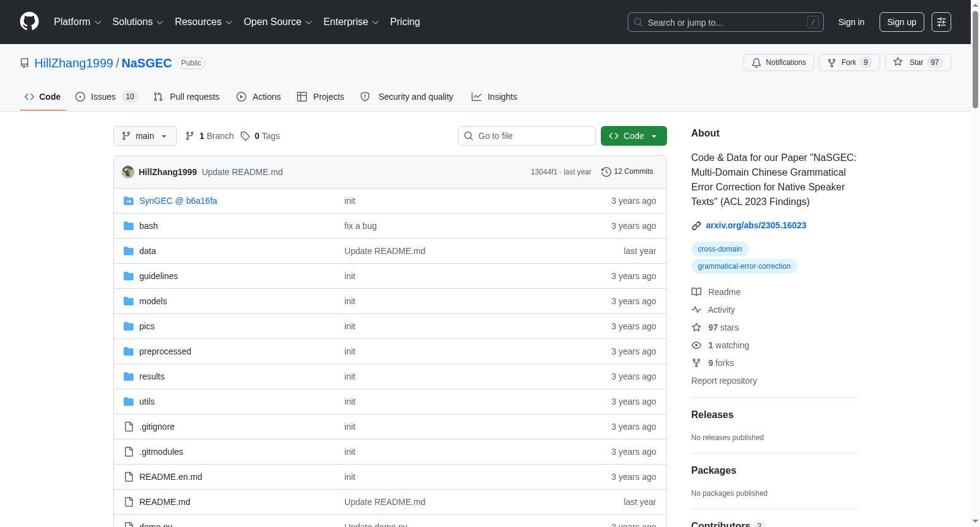Open the NaSGEC repository name link

147,63
